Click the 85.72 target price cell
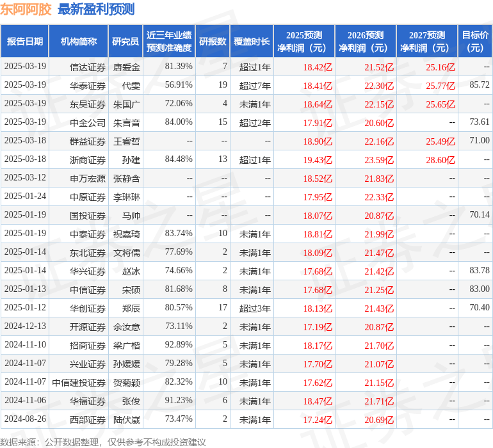The width and height of the screenshot is (493, 448). click(479, 85)
